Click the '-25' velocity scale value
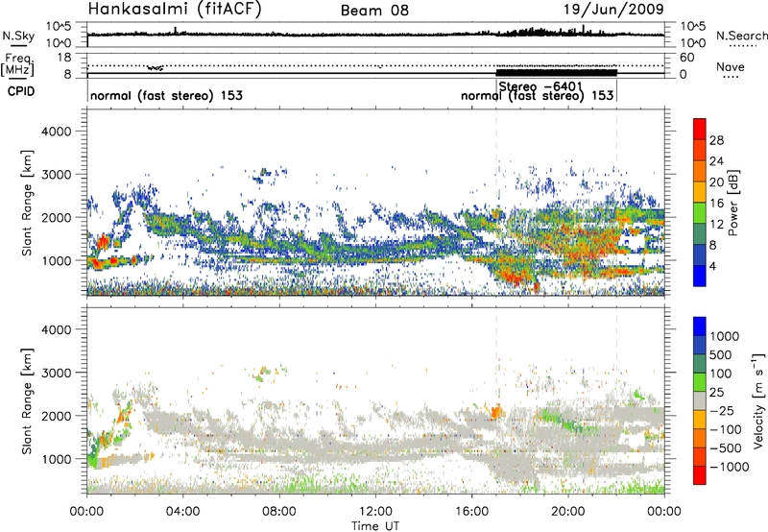768x532 pixels. click(x=722, y=411)
